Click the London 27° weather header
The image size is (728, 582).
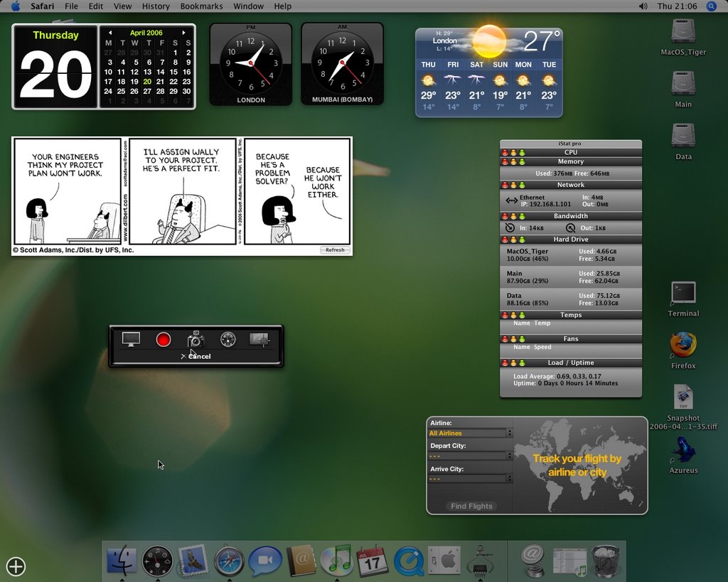[489, 42]
